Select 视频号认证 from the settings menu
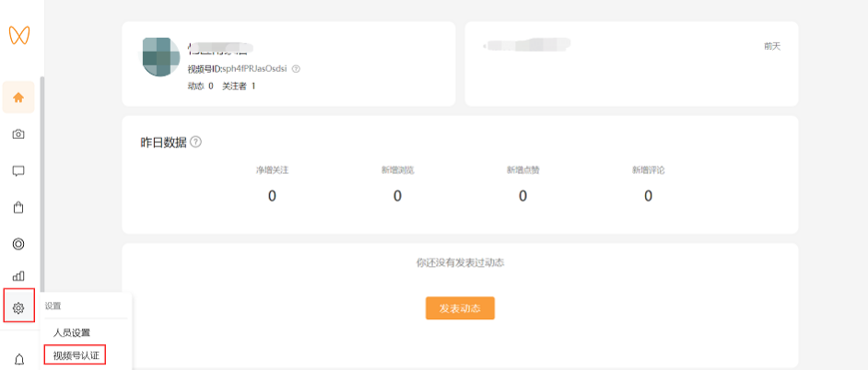Image resolution: width=868 pixels, height=370 pixels. pos(76,355)
